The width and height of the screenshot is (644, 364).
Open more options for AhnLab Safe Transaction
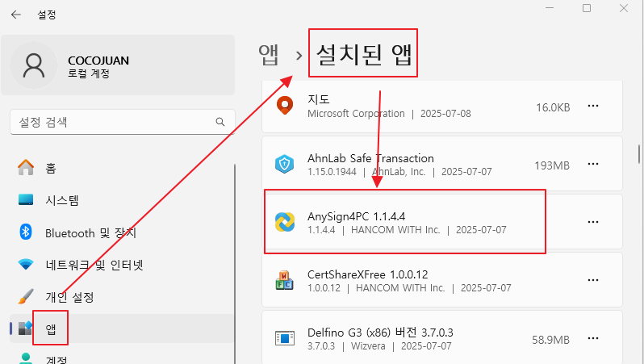[x=593, y=164]
